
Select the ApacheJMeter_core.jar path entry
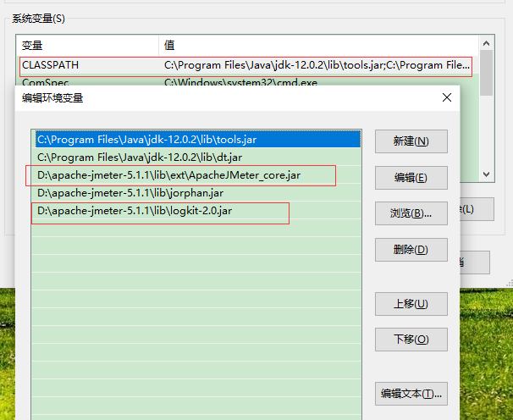(196, 175)
